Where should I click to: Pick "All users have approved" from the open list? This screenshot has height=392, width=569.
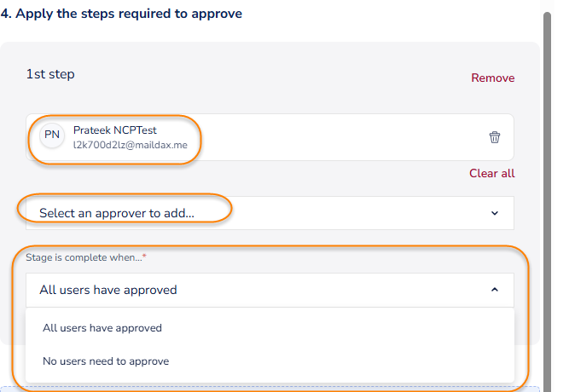click(x=102, y=328)
